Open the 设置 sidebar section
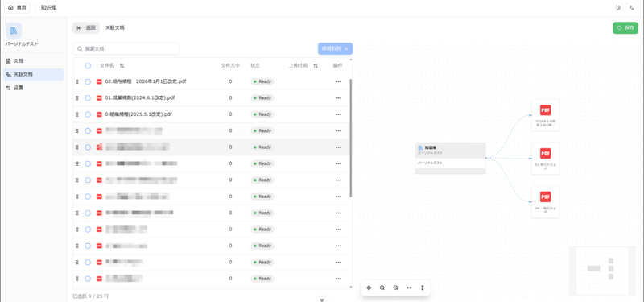 pos(34,88)
